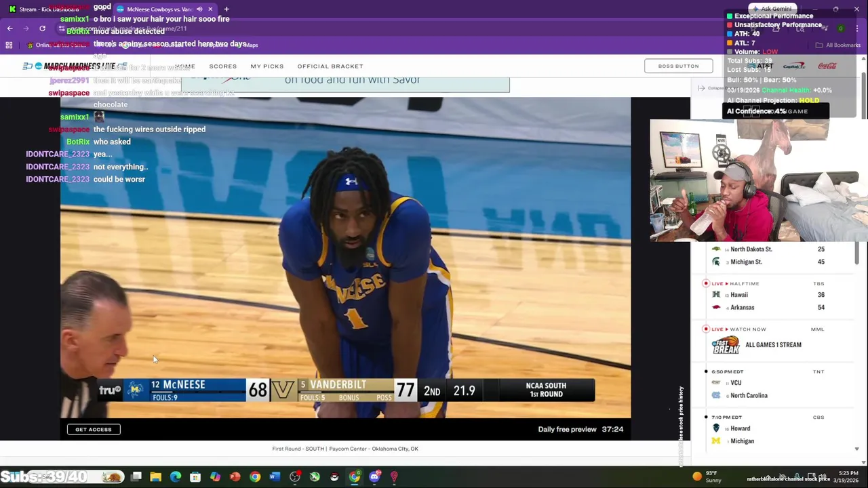Open Microsoft Word from the taskbar
This screenshot has height=488, width=868.
coord(275,477)
